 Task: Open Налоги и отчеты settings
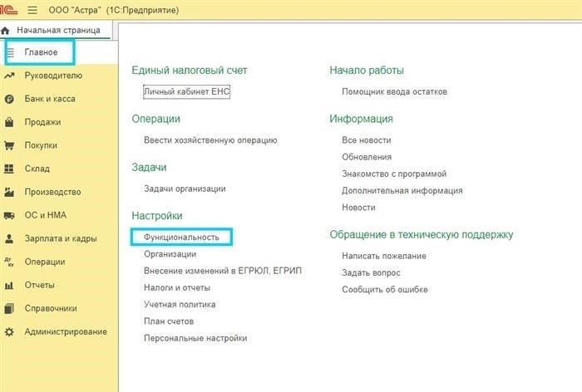pyautogui.click(x=177, y=288)
